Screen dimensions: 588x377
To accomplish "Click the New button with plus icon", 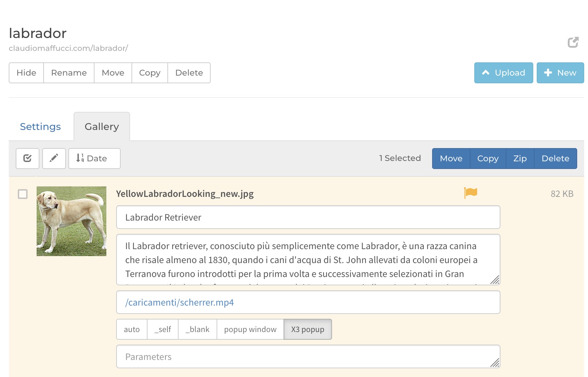I will click(x=560, y=73).
